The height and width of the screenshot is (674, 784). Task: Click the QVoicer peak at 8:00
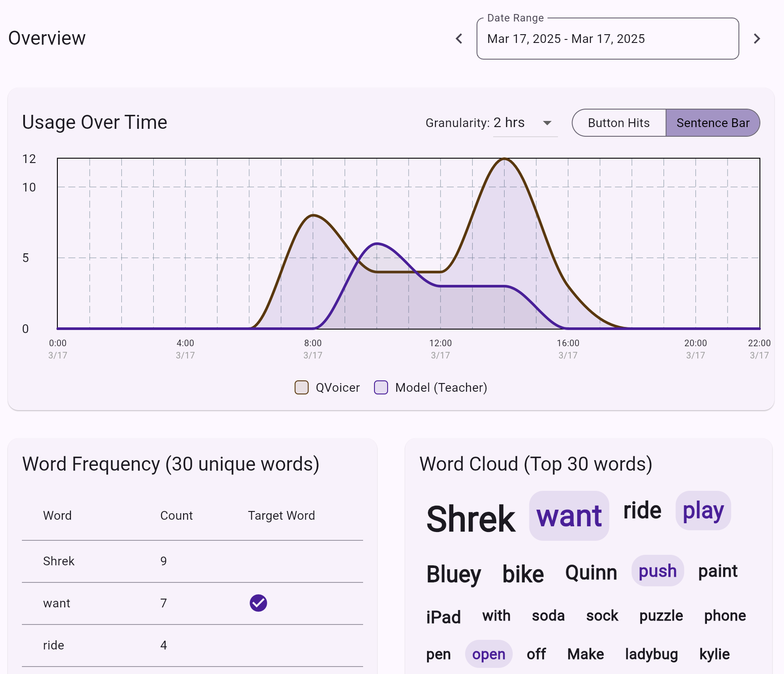pos(313,215)
